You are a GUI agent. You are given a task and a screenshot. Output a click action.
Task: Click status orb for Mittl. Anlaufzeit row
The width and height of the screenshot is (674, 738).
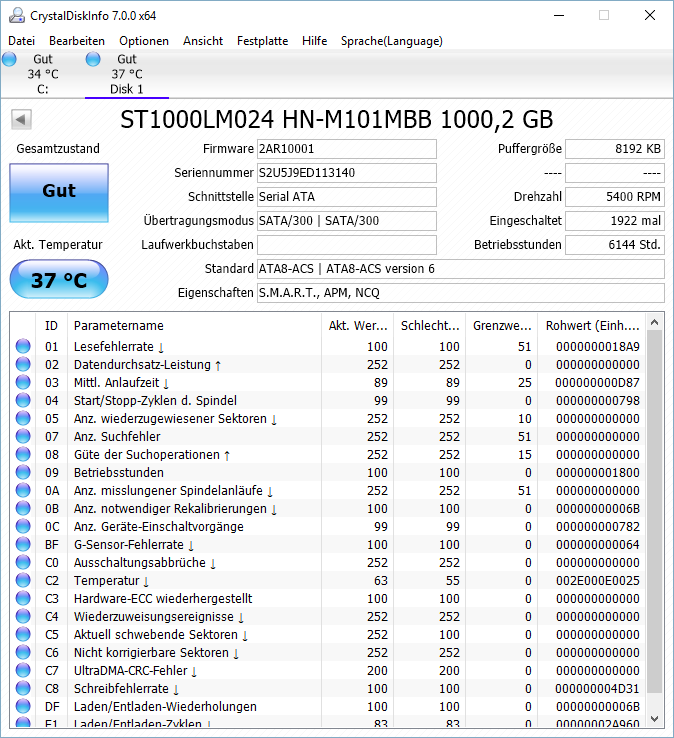pos(23,382)
